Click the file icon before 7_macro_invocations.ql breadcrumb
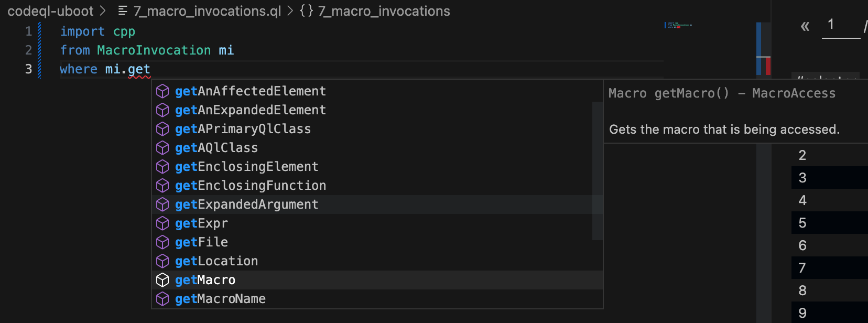The width and height of the screenshot is (868, 323). click(x=123, y=10)
